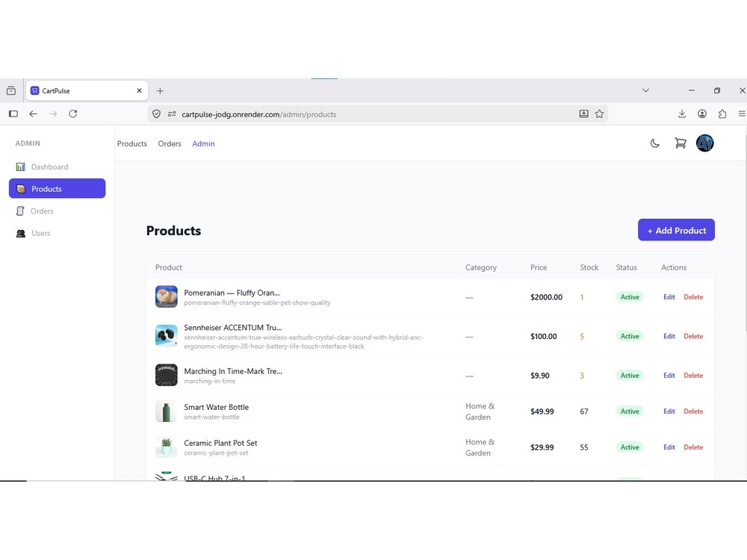This screenshot has width=747, height=560.
Task: Delete the Ceramic Plant Pot Set product
Action: tap(693, 447)
